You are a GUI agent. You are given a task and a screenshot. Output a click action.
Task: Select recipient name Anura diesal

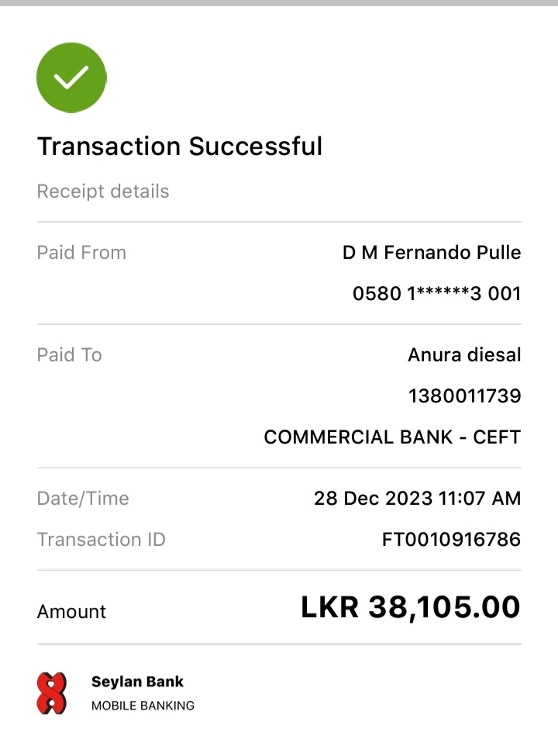pyautogui.click(x=464, y=355)
